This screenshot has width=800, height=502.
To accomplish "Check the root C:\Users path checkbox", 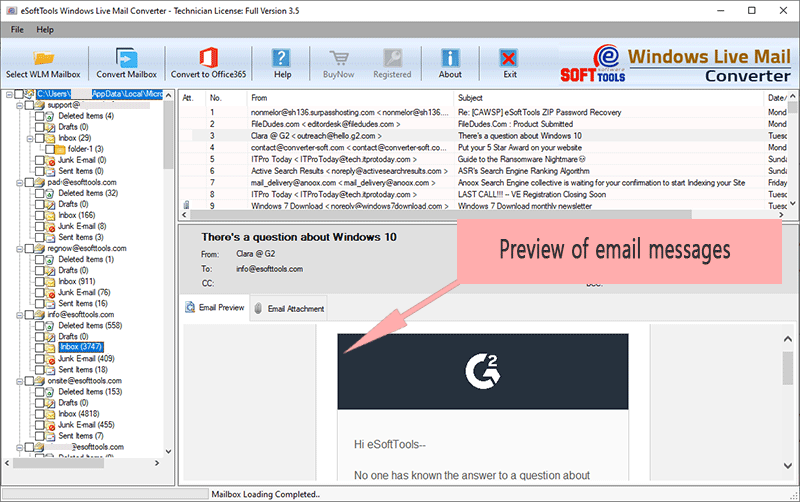I will click(19, 94).
